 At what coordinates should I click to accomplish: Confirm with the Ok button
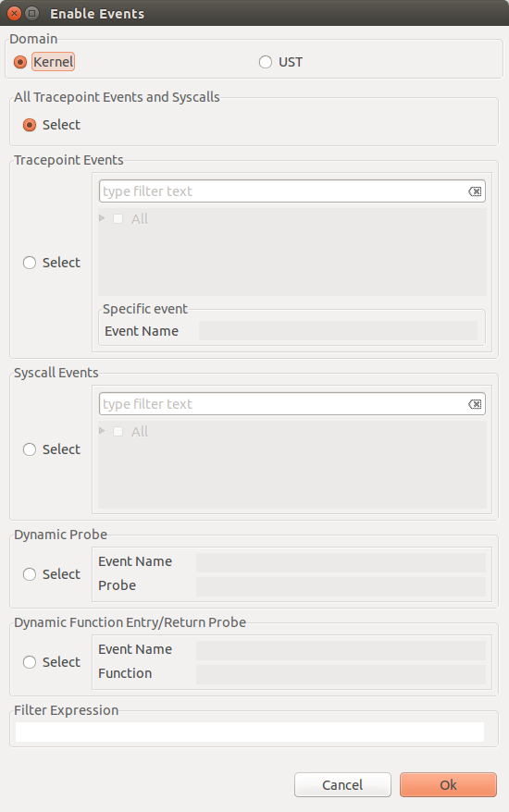448,785
